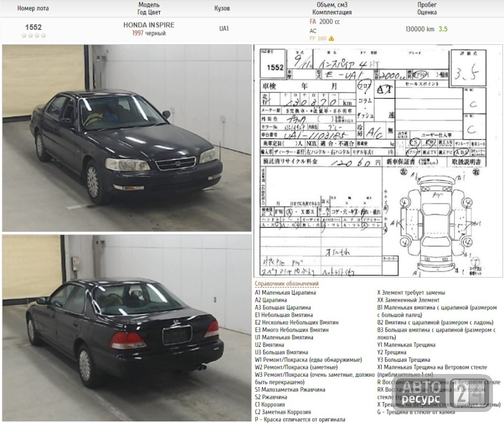Click the 'Модель Год Цвет' column header
Screen dimensions: 504x423
pyautogui.click(x=149, y=8)
